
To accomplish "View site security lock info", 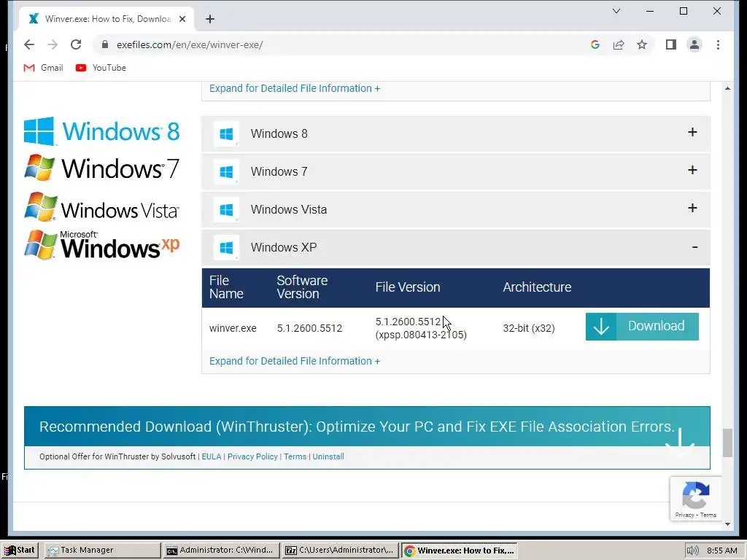I will [x=105, y=44].
